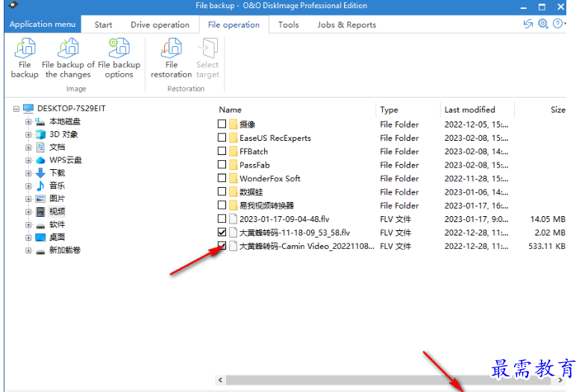The image size is (582, 392).
Task: Select the 视频 film icon
Action: [x=40, y=212]
